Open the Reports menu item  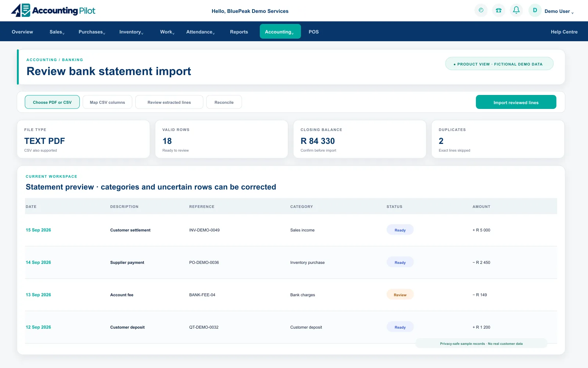[x=239, y=32]
